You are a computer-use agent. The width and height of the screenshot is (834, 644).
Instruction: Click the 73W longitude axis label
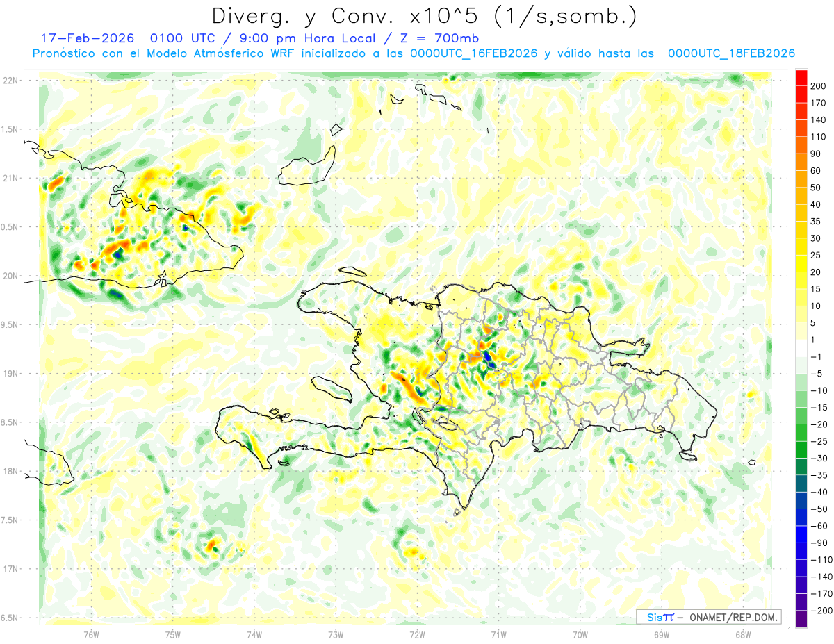pyautogui.click(x=336, y=634)
